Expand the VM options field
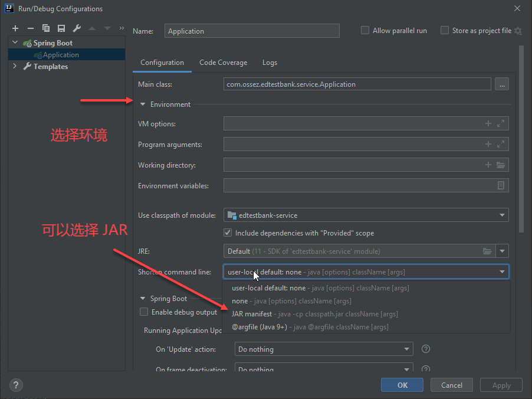Screen dimensions: 532x399 (x=501, y=123)
